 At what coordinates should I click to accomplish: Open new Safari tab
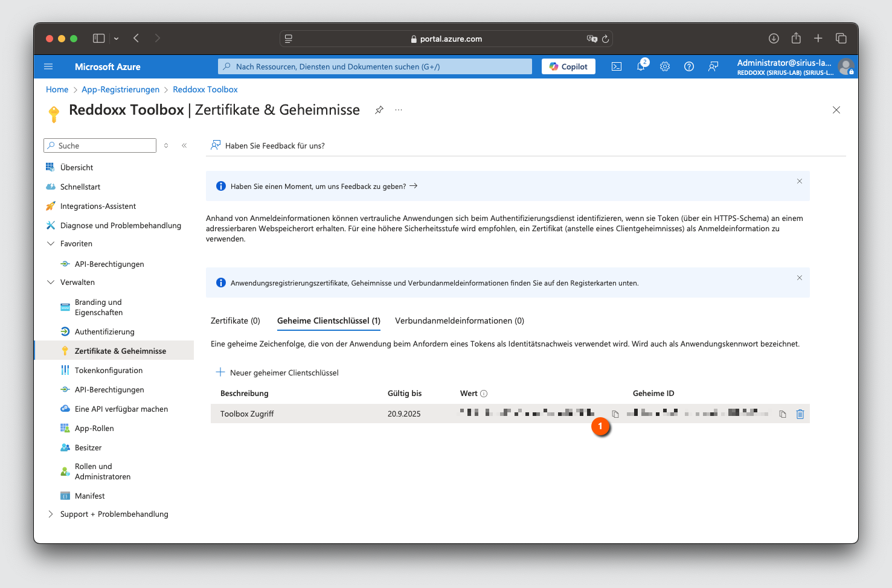tap(818, 38)
